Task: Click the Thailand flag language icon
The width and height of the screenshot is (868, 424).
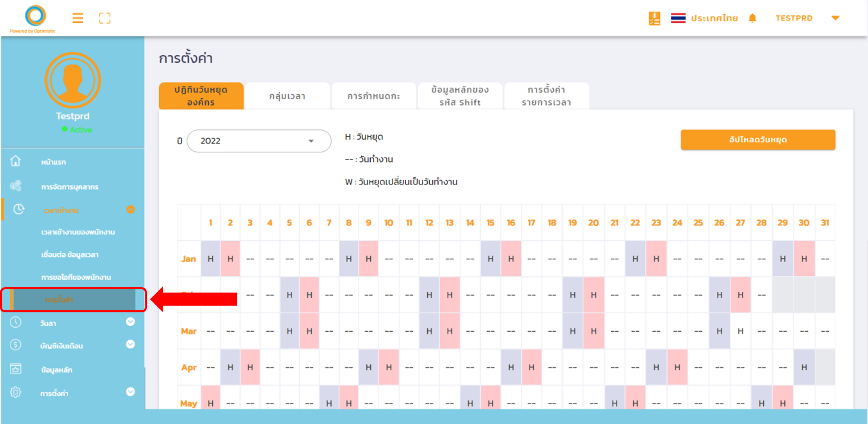Action: 678,18
